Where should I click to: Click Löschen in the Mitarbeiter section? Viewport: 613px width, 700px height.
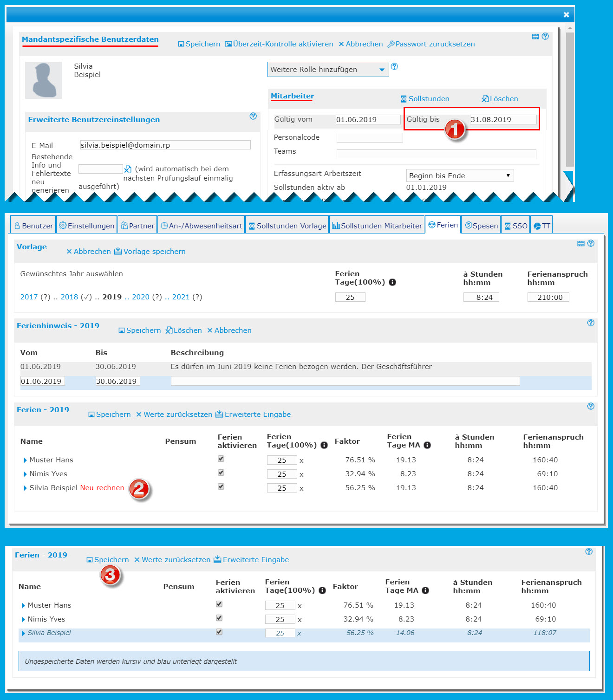pos(500,99)
